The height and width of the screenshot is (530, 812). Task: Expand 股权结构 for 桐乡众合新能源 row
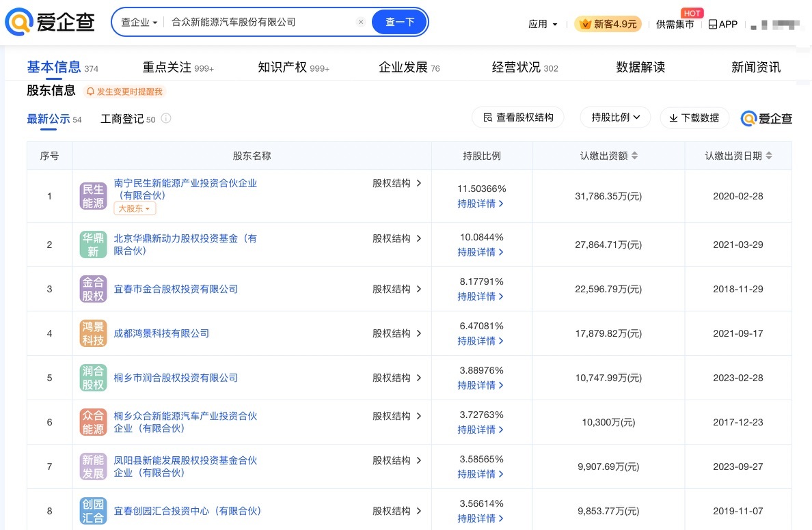pos(396,416)
